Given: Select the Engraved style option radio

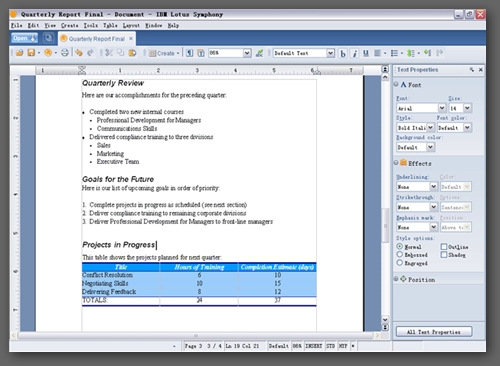Looking at the screenshot, I should [400, 263].
